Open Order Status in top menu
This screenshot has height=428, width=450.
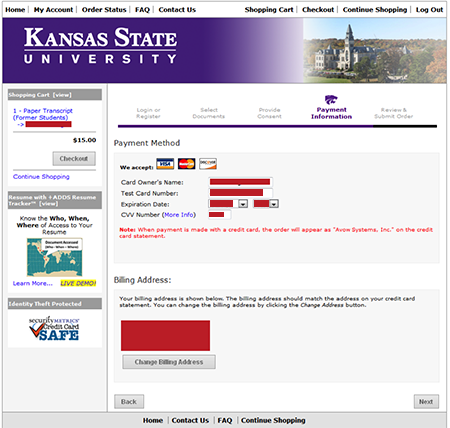pyautogui.click(x=104, y=10)
